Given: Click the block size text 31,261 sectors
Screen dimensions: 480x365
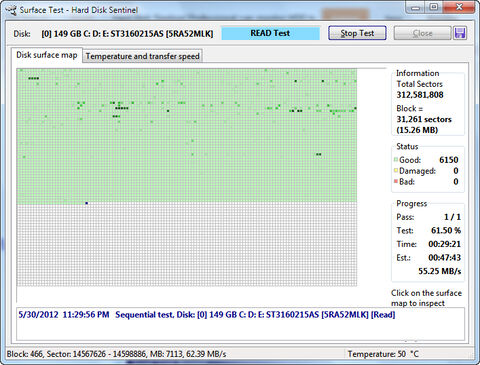Looking at the screenshot, I should (424, 119).
